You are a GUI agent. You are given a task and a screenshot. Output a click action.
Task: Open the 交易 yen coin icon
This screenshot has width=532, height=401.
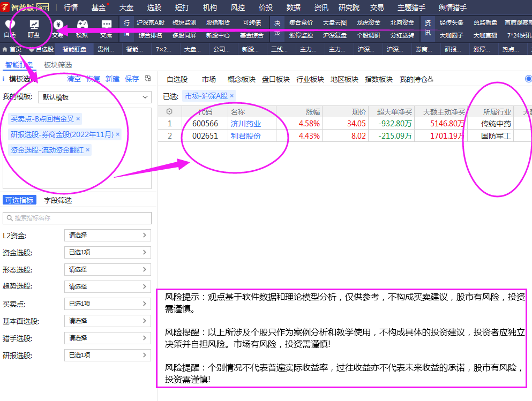tap(58, 25)
